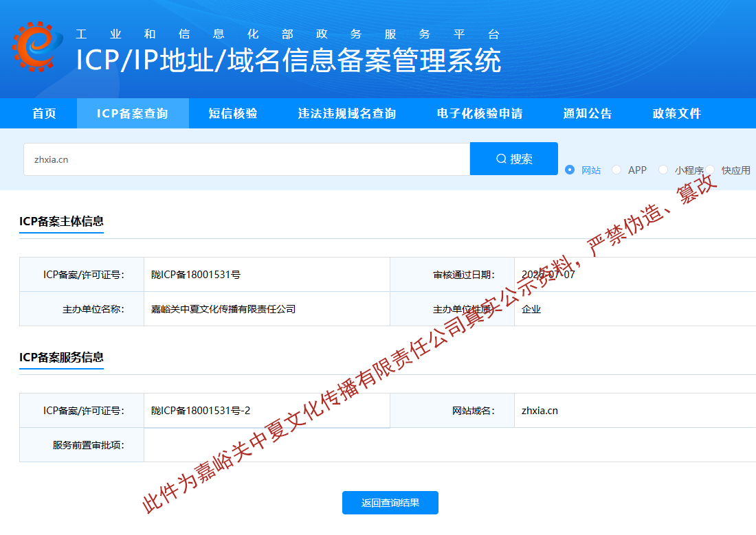Click the MIIT gear logo icon
Viewport: 756px width, 535px height.
(37, 47)
